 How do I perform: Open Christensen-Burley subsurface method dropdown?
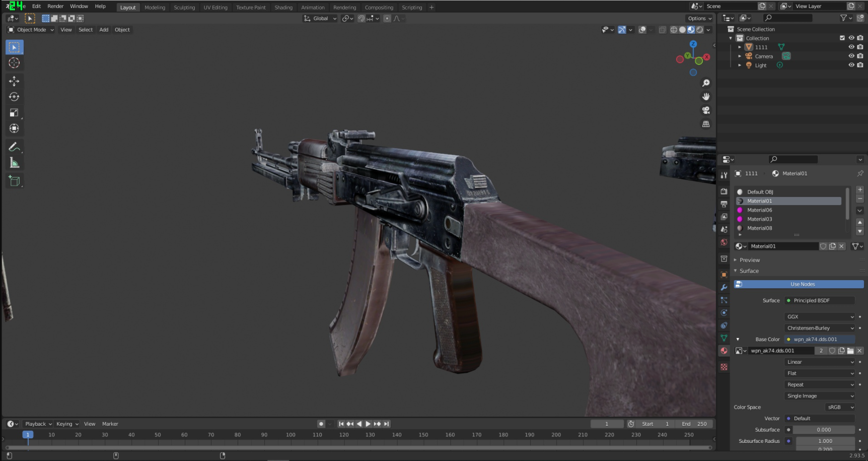(819, 328)
